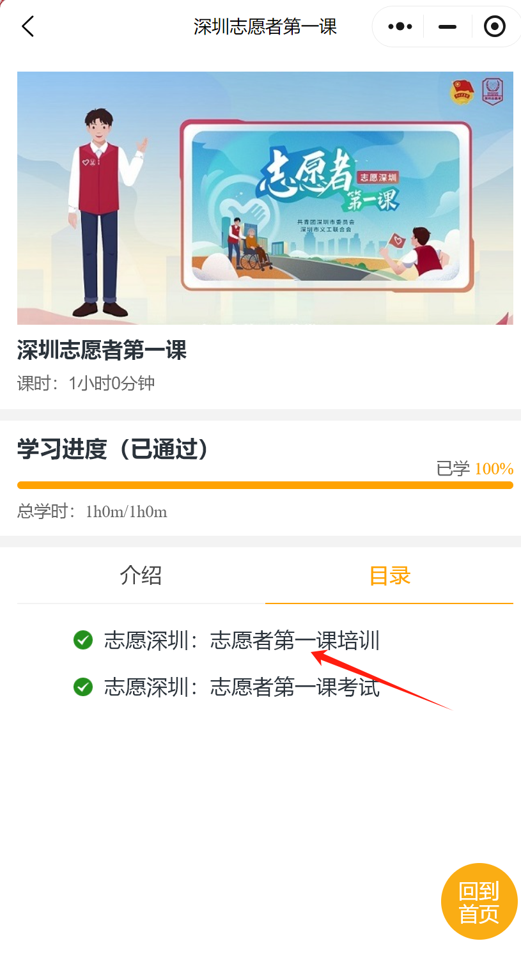Switch to the 介绍 tab

pos(141,575)
